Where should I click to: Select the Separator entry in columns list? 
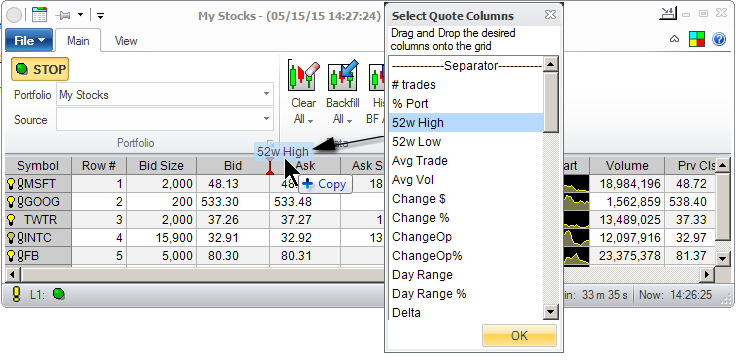(467, 66)
